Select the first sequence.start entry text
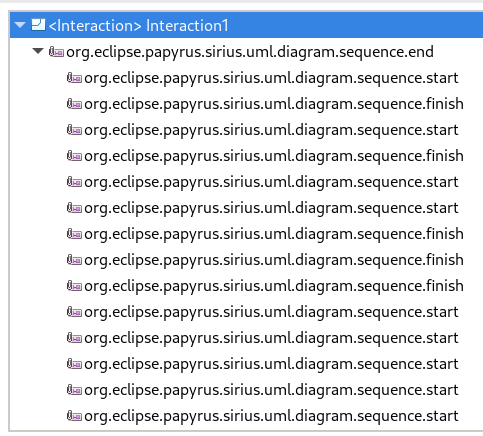This screenshot has width=483, height=436. [271, 78]
